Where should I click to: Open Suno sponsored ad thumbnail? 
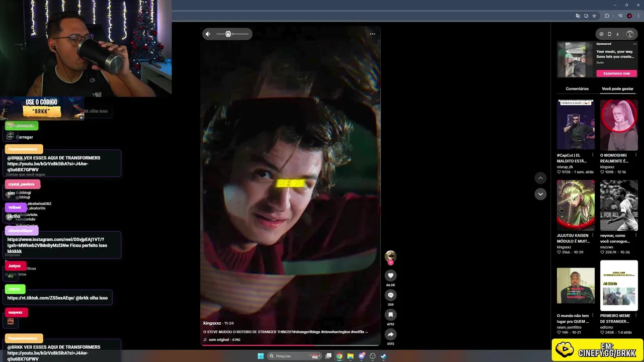coord(576,59)
